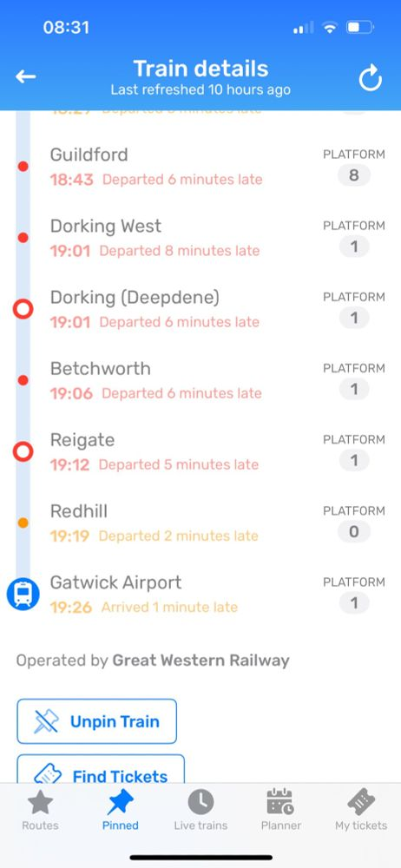
Task: Tap the back arrow icon
Action: click(x=25, y=77)
